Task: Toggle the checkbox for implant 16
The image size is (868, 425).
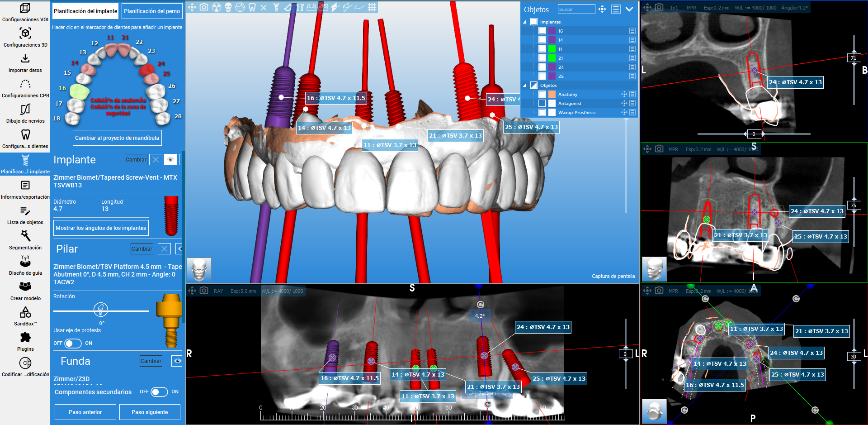Action: click(x=542, y=31)
